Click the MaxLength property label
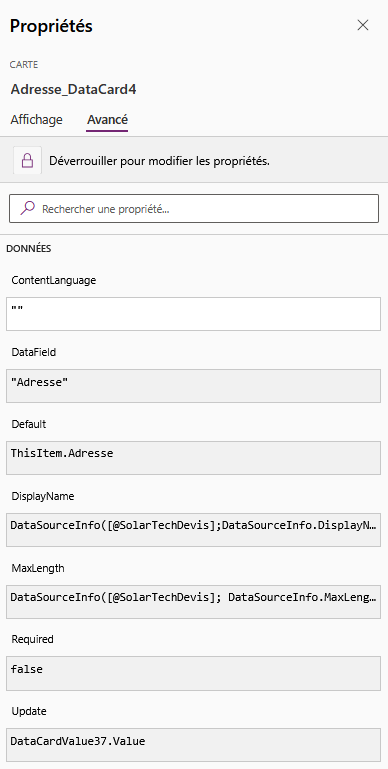Image resolution: width=388 pixels, height=769 pixels. pyautogui.click(x=38, y=568)
